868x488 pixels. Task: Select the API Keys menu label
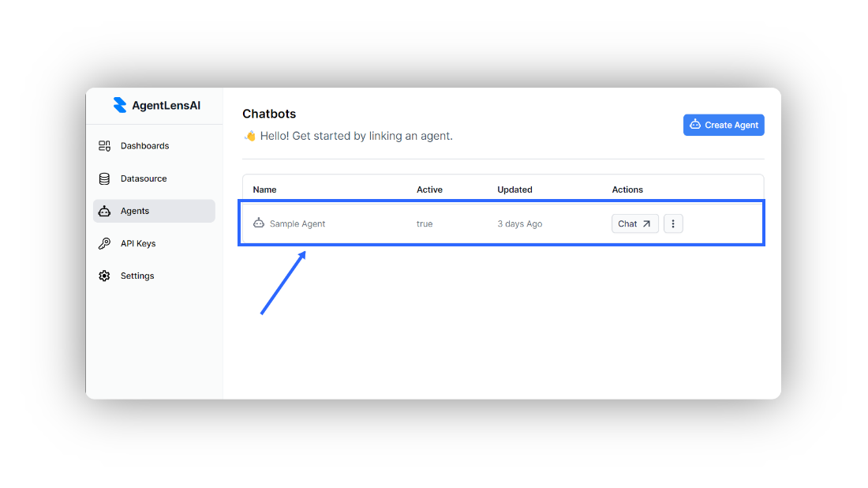coord(138,243)
